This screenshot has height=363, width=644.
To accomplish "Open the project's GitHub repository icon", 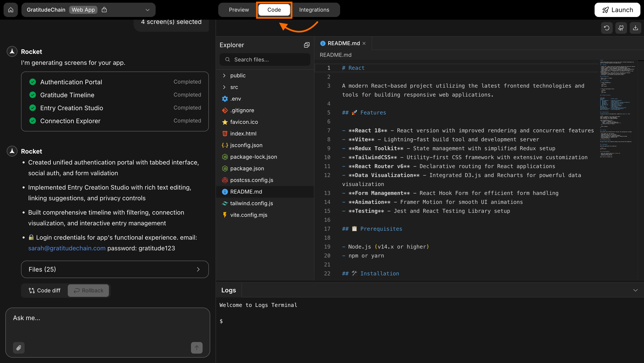I will (621, 28).
